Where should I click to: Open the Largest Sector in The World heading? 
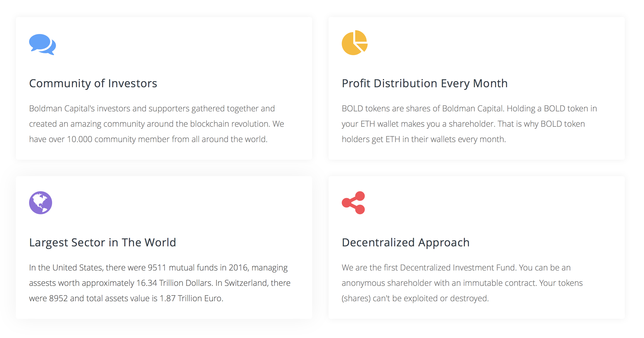[102, 243]
